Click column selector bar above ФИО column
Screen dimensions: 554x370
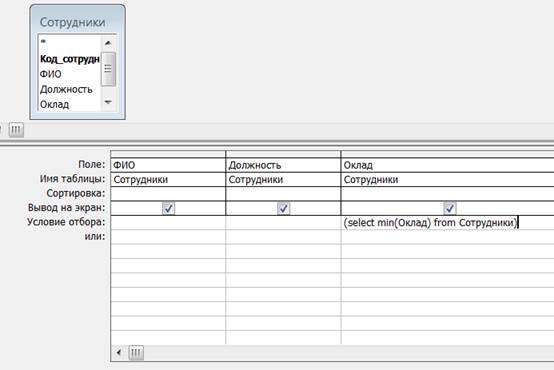168,154
